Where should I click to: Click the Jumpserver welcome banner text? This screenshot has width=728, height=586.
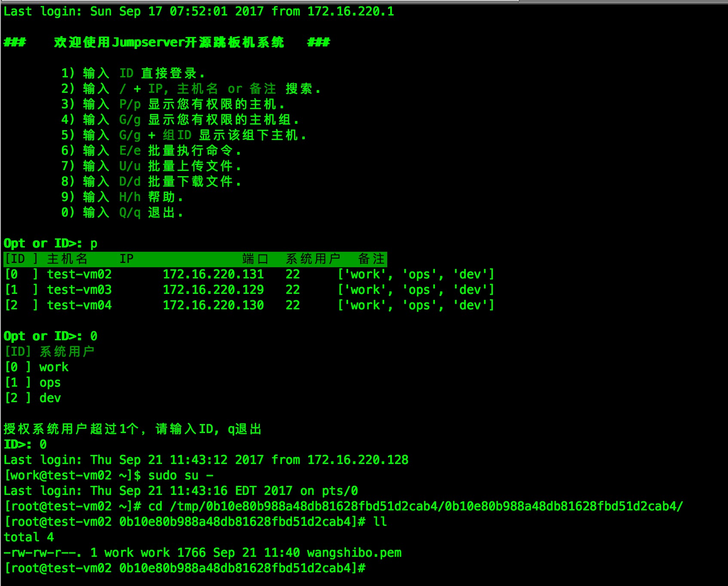point(167,42)
